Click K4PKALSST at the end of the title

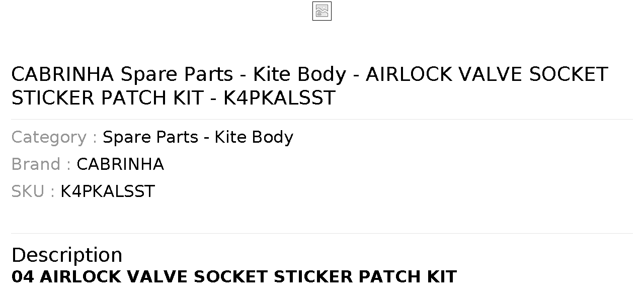coord(279,98)
